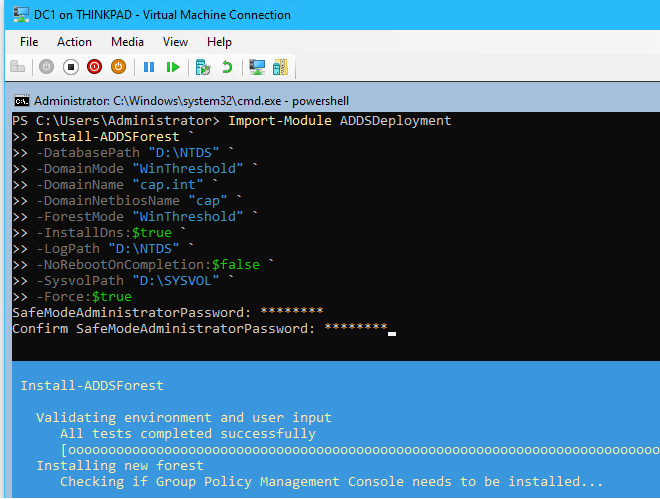
Task: Click 'Import-Module ADDSDeployment' command text
Action: (x=340, y=121)
